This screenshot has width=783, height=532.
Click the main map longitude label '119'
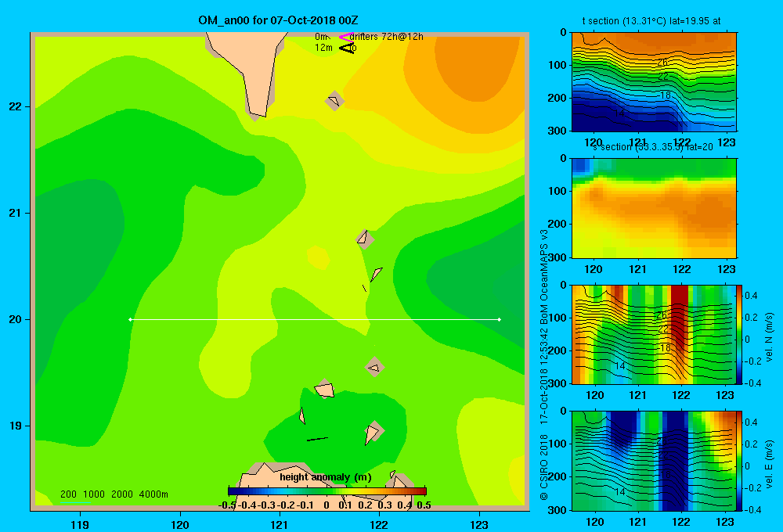[80, 525]
